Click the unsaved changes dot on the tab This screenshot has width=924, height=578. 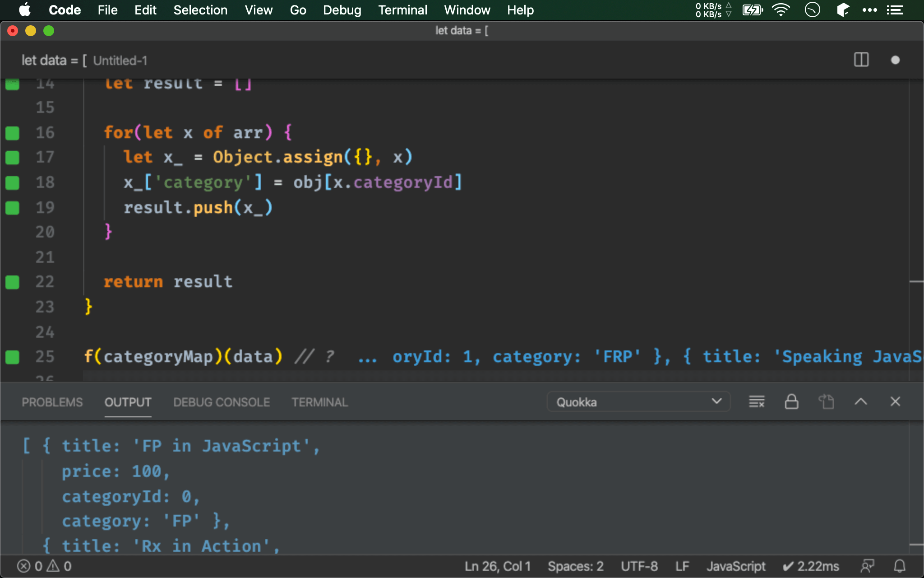[895, 60]
